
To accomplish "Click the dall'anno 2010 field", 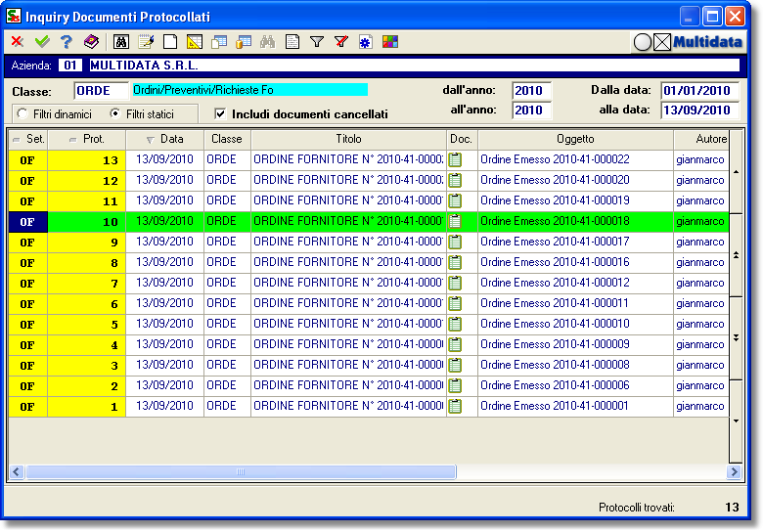I will click(531, 90).
